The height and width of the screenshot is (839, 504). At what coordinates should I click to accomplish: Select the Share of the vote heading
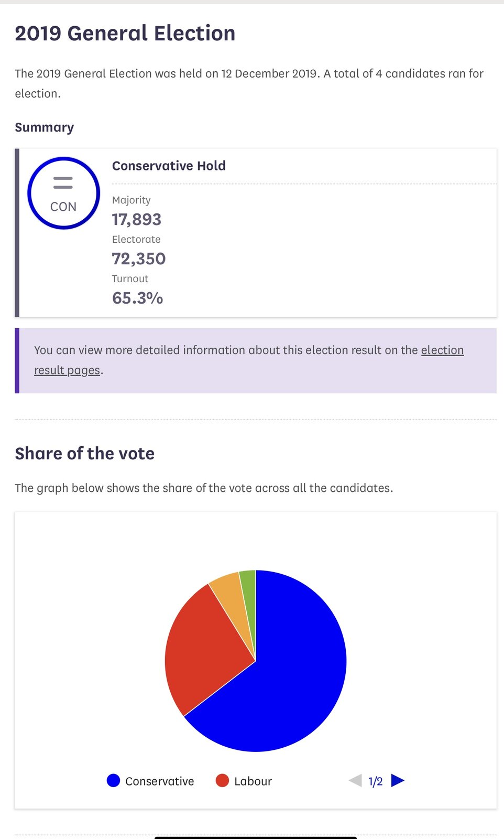click(x=85, y=454)
